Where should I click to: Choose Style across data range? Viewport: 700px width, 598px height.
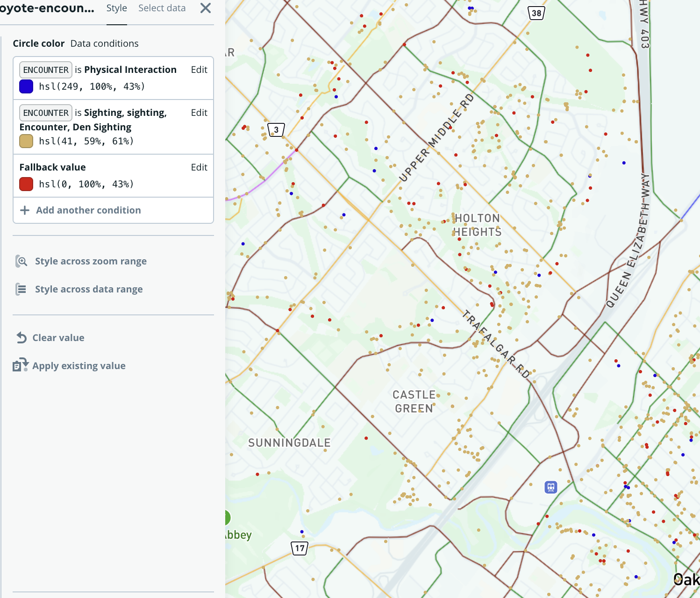click(x=89, y=289)
